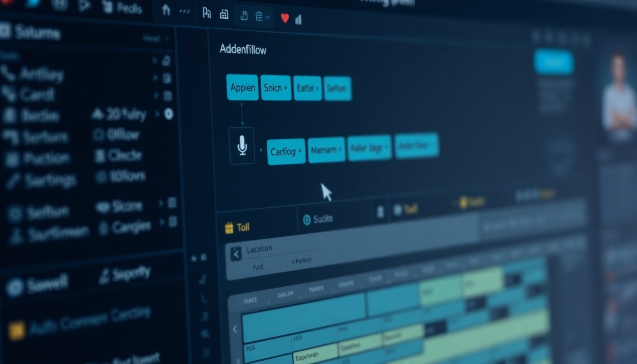Click the phone icon next to Antlioy

click(8, 73)
